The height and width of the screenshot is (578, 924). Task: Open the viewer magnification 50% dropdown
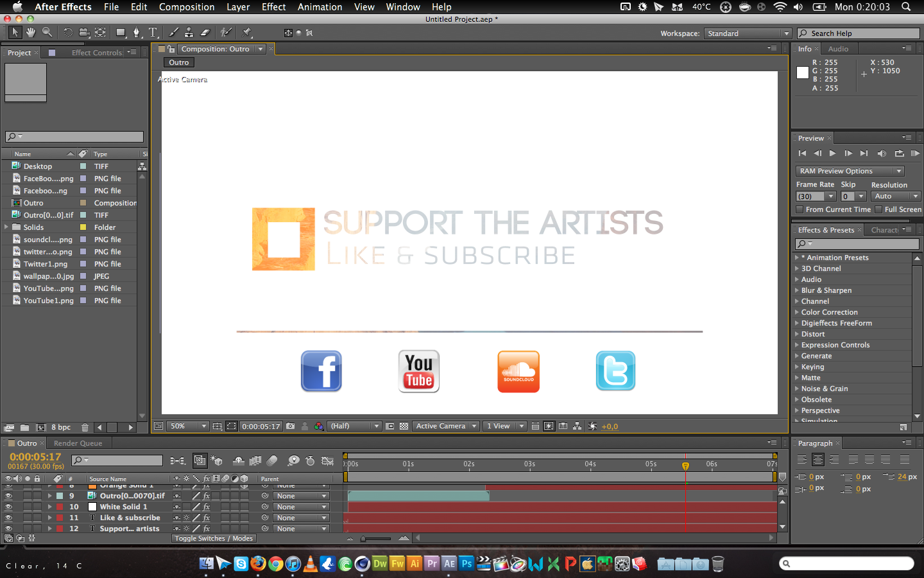pyautogui.click(x=188, y=426)
